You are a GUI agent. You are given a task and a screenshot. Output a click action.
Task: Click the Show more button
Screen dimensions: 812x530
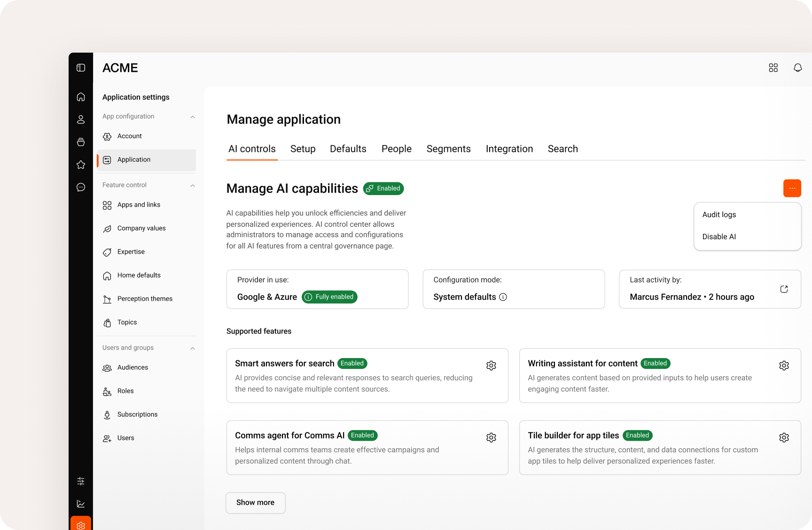click(255, 503)
